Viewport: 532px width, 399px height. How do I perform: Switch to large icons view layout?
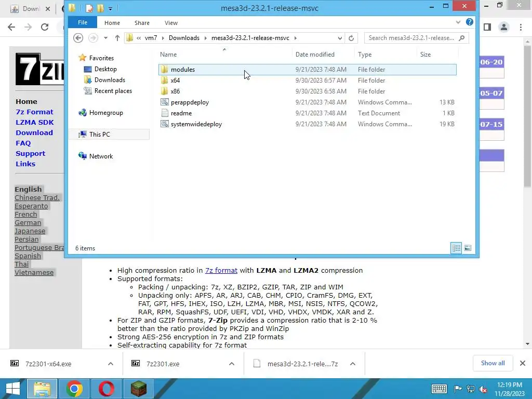468,248
